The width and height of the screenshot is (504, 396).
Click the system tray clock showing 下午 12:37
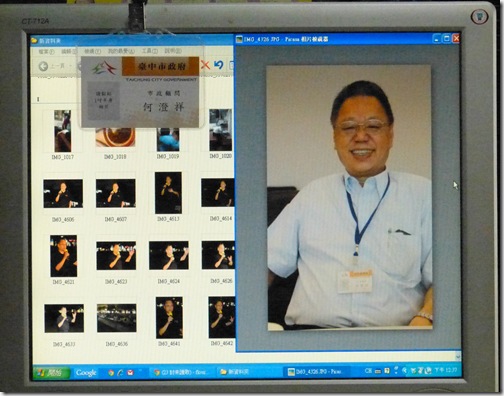[x=446, y=370]
